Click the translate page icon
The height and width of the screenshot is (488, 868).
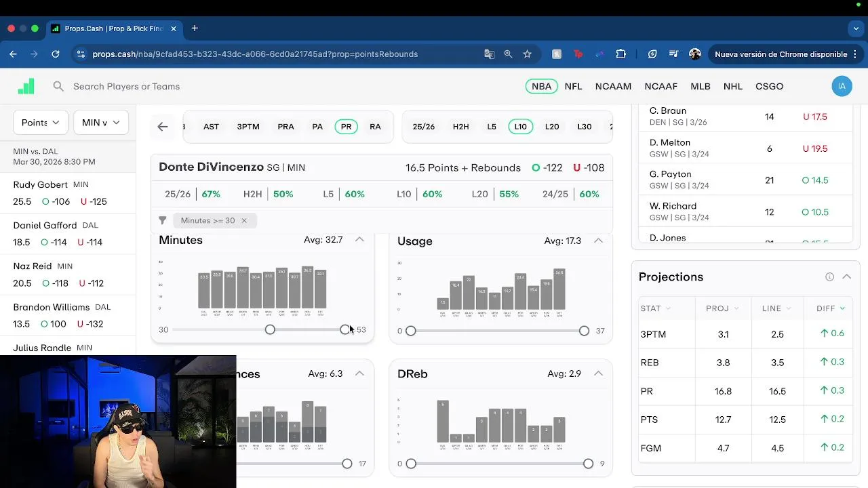[x=489, y=54]
